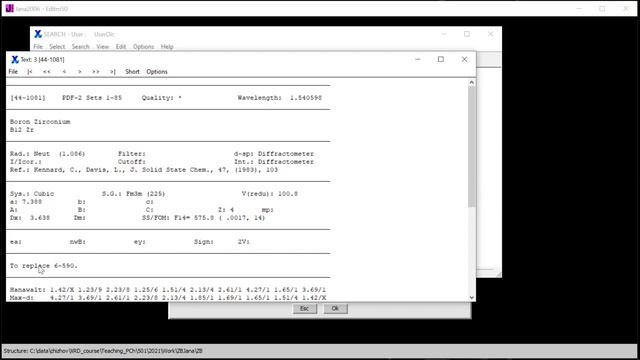This screenshot has width=640, height=360.
Task: Click the '[44-1081]' entry number text
Action: (28, 98)
